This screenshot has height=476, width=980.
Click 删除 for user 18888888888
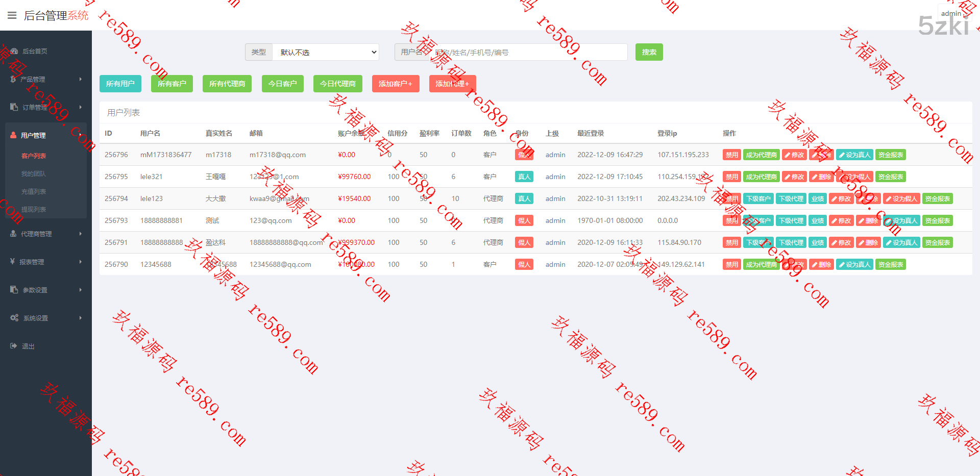[x=868, y=242]
